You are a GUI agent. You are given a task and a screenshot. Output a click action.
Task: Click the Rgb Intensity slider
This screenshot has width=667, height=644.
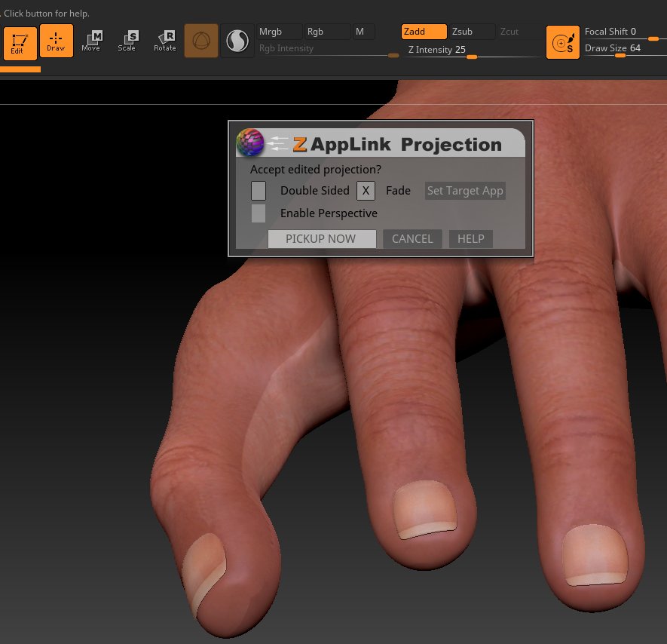pyautogui.click(x=328, y=49)
